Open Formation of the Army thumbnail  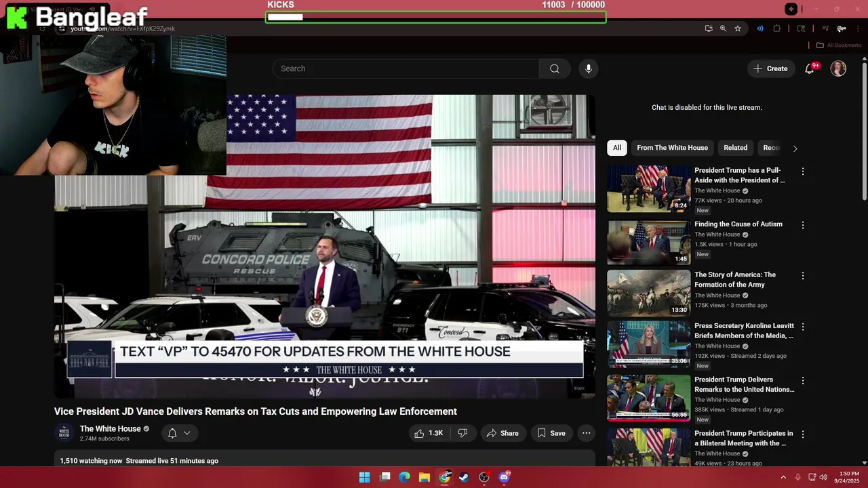point(649,293)
